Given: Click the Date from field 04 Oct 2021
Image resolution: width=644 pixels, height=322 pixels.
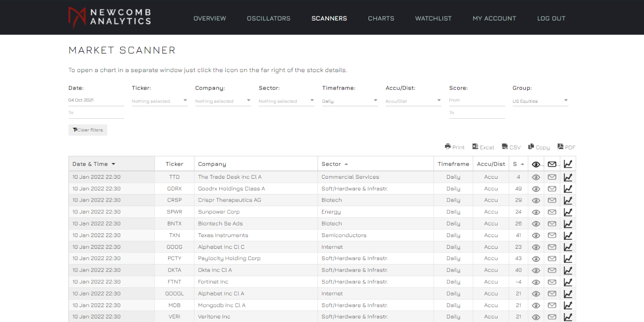Looking at the screenshot, I should [96, 100].
